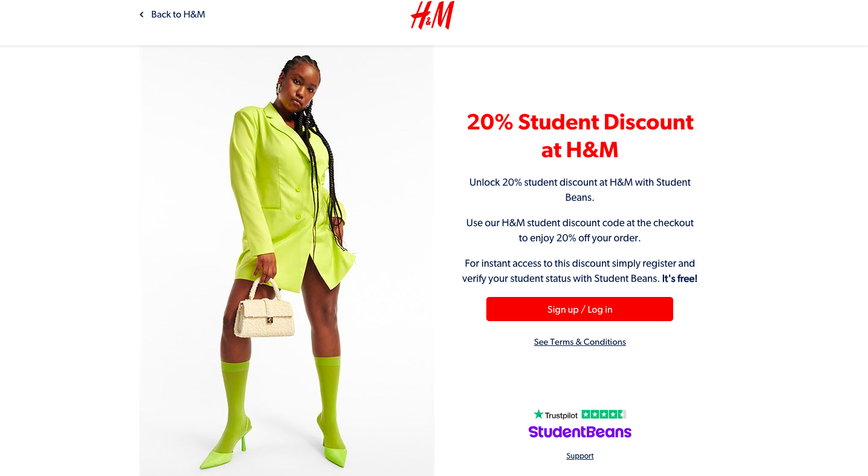Go back via 'Back to H&M' link

(172, 15)
